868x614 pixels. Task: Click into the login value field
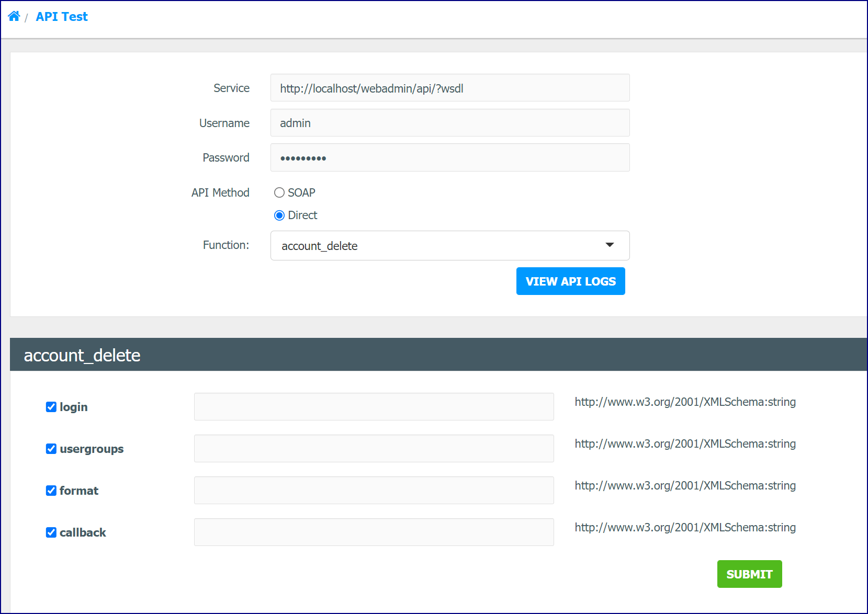click(374, 407)
